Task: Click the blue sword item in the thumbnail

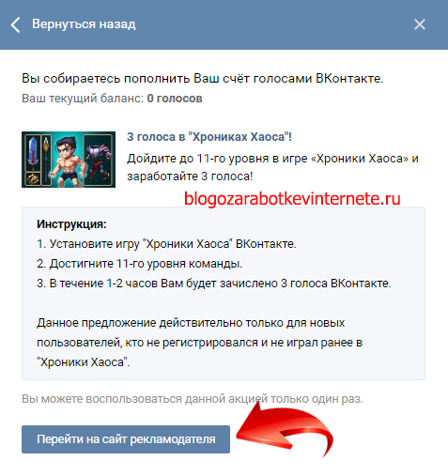Action: [33, 152]
